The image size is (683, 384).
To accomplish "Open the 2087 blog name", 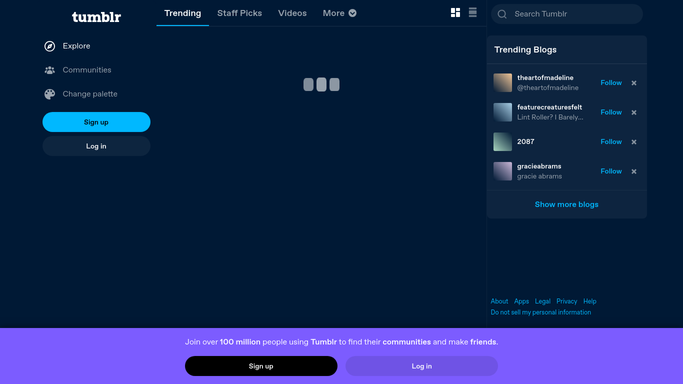I will 525,142.
